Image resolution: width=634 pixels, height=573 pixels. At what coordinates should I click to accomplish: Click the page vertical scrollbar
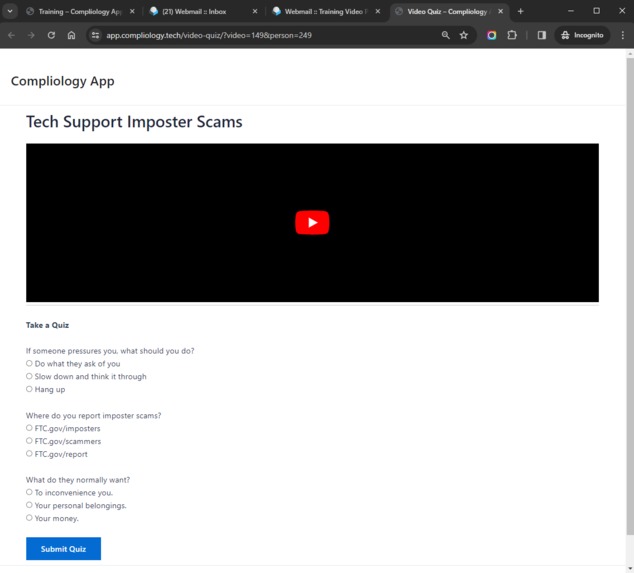(630, 296)
